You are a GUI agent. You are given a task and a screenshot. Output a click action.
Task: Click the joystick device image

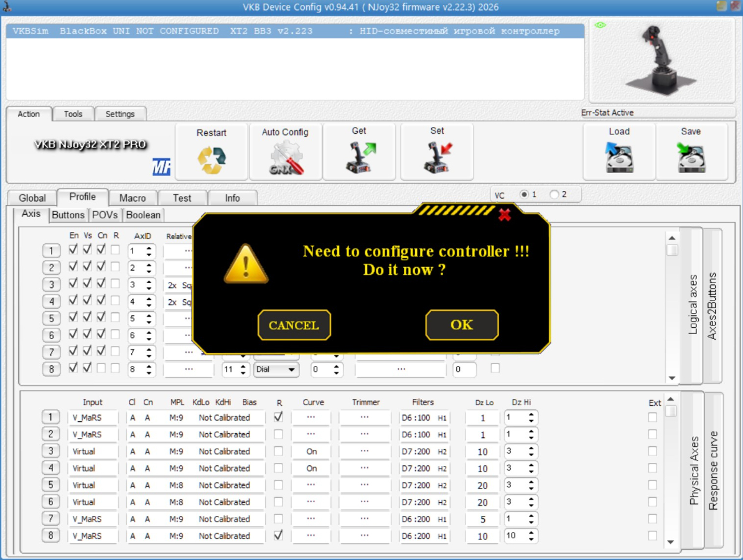[662, 60]
